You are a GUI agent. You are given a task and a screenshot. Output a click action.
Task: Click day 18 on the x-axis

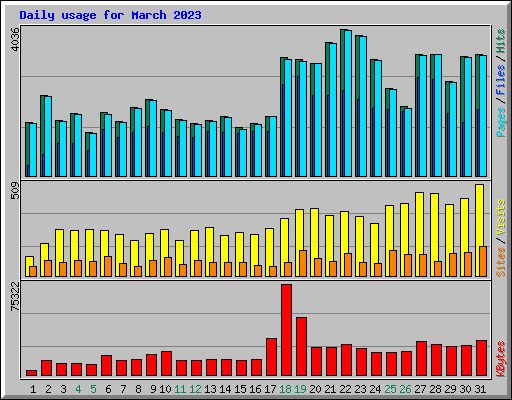point(285,389)
